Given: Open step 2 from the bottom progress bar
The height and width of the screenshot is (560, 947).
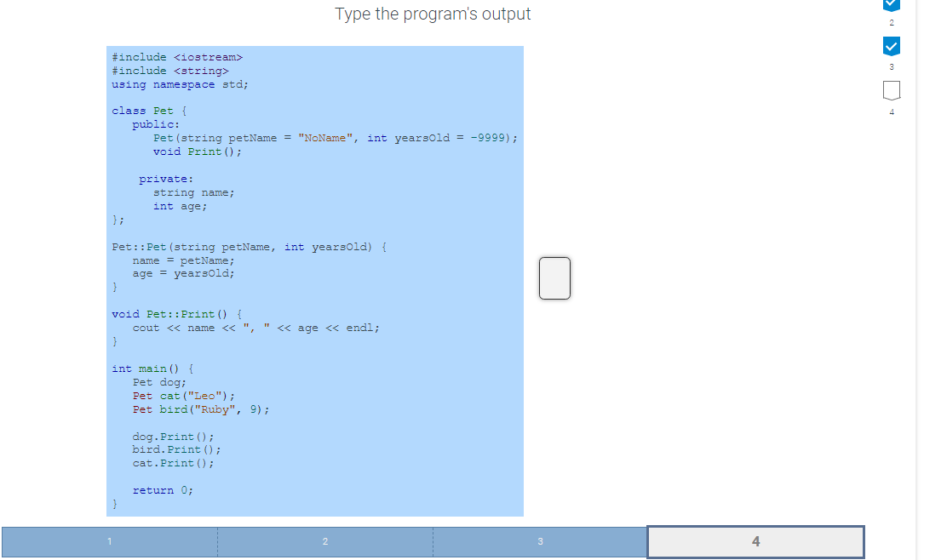Looking at the screenshot, I should [325, 541].
